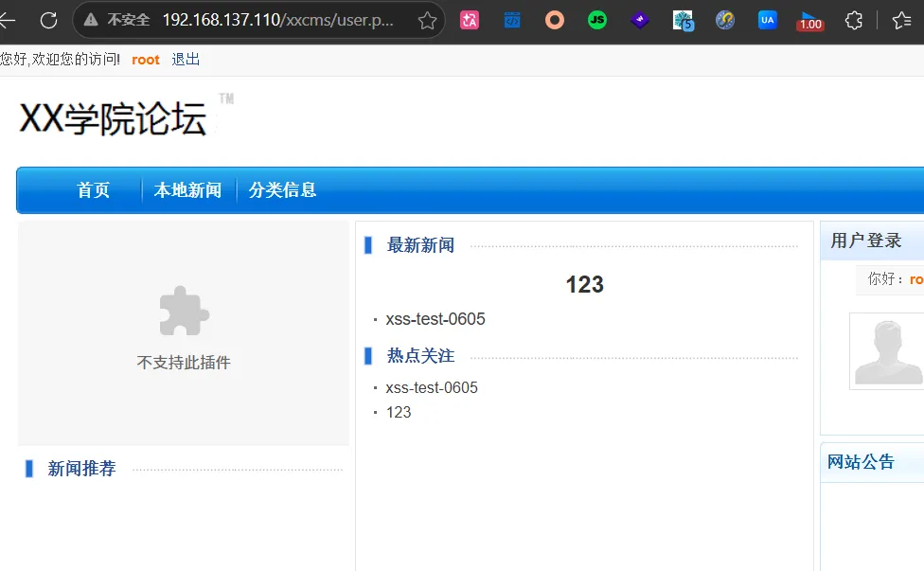Screen dimensions: 924x571
Task: Open the extension showing 1.00 badge
Action: click(x=810, y=21)
